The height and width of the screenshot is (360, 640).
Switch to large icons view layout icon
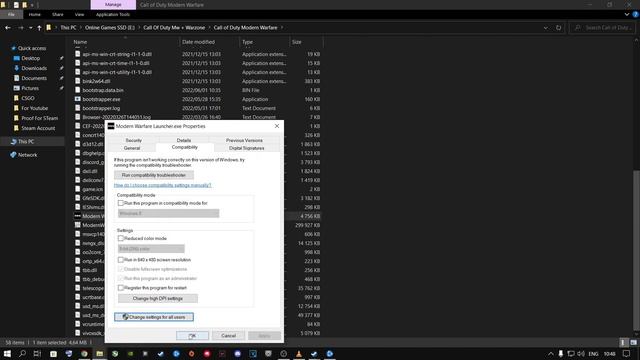pyautogui.click(x=633, y=342)
